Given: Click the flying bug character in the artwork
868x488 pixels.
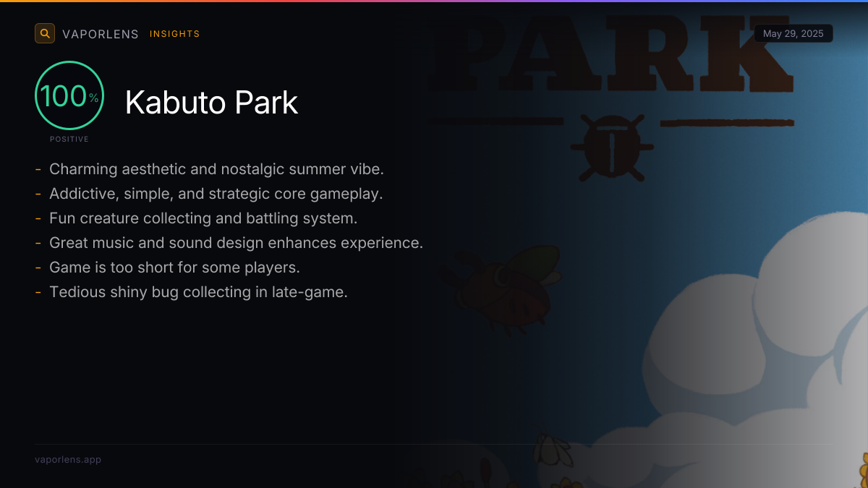Looking at the screenshot, I should click(x=501, y=287).
